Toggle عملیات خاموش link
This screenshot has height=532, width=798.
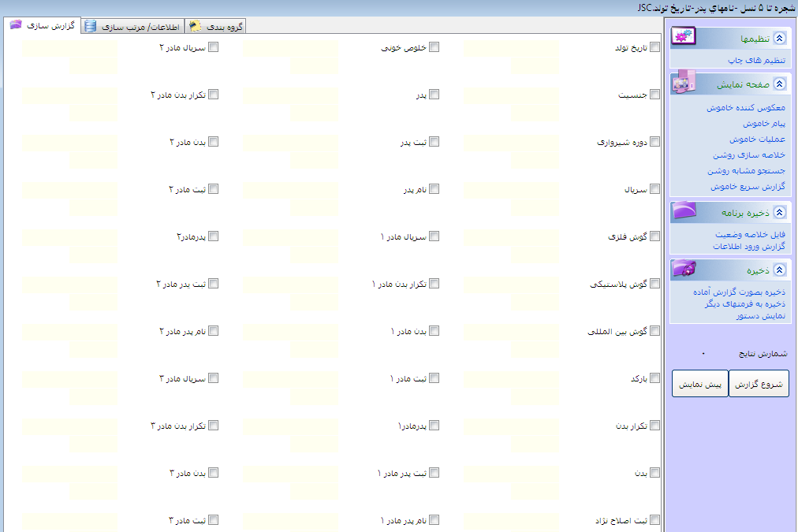pyautogui.click(x=757, y=140)
